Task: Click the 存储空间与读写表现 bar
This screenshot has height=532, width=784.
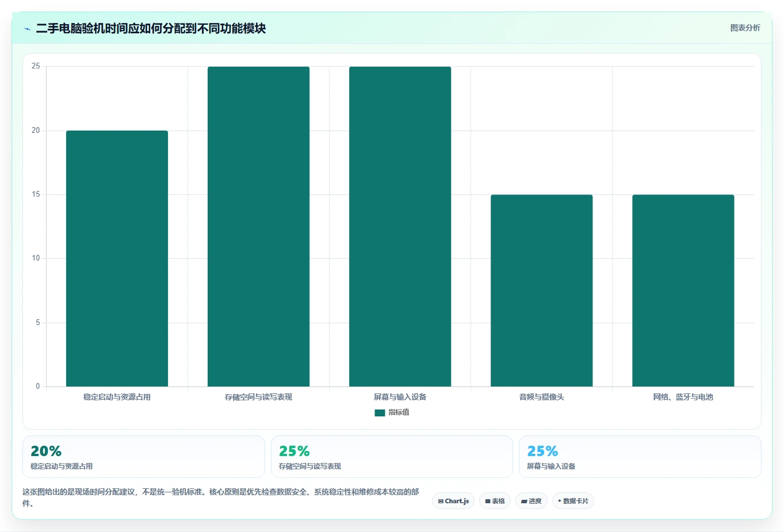Action: [258, 227]
